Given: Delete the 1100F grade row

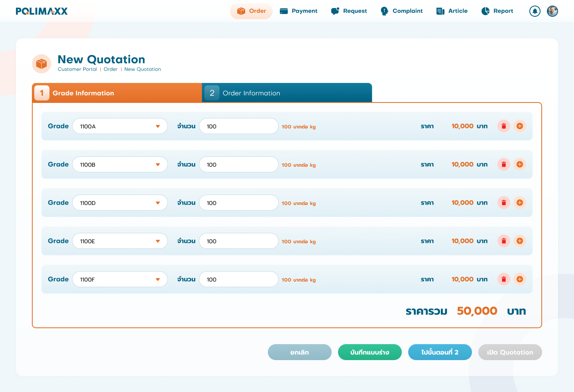Looking at the screenshot, I should 503,279.
